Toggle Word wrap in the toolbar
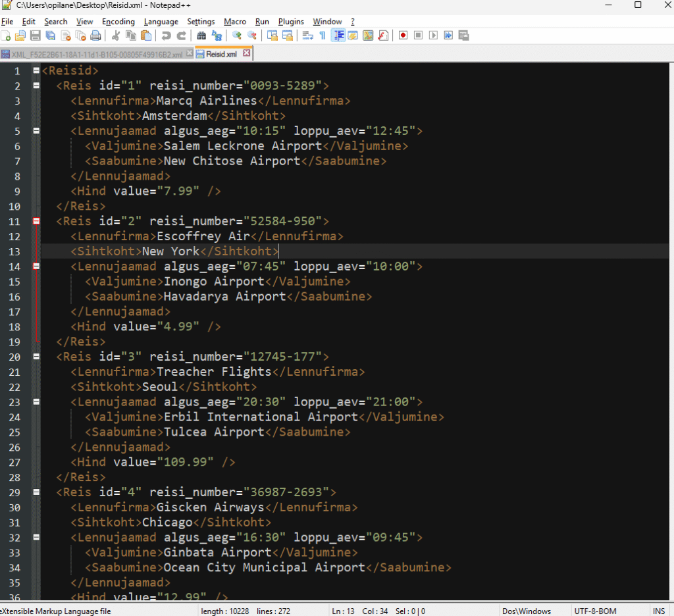Image resolution: width=674 pixels, height=616 pixels. pyautogui.click(x=307, y=36)
